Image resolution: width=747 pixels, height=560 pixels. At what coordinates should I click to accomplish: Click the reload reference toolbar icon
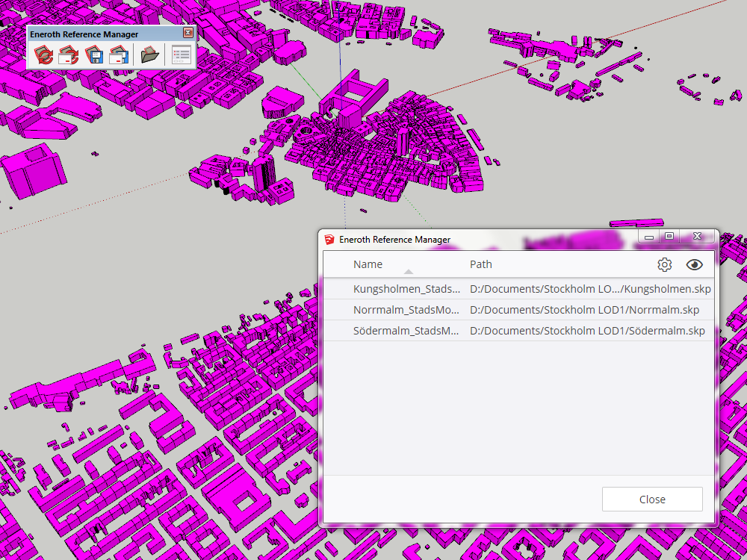coord(43,55)
